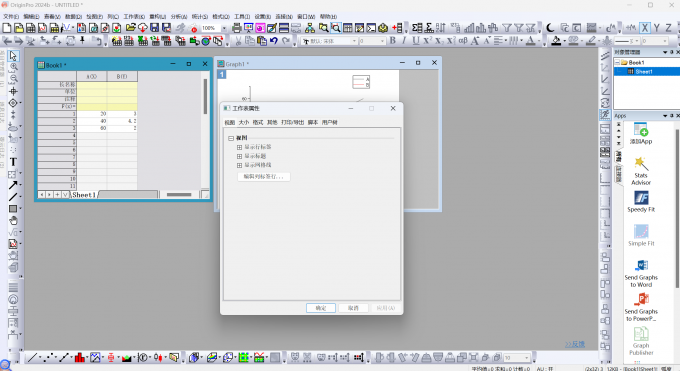The height and width of the screenshot is (371, 680).
Task: Launch the Stats Advisor app
Action: tap(641, 171)
